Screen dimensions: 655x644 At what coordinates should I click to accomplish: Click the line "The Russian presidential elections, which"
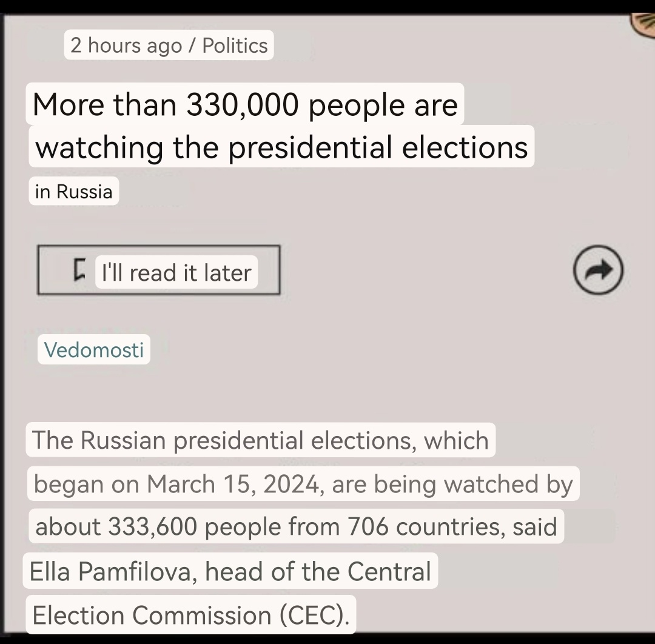(x=260, y=440)
